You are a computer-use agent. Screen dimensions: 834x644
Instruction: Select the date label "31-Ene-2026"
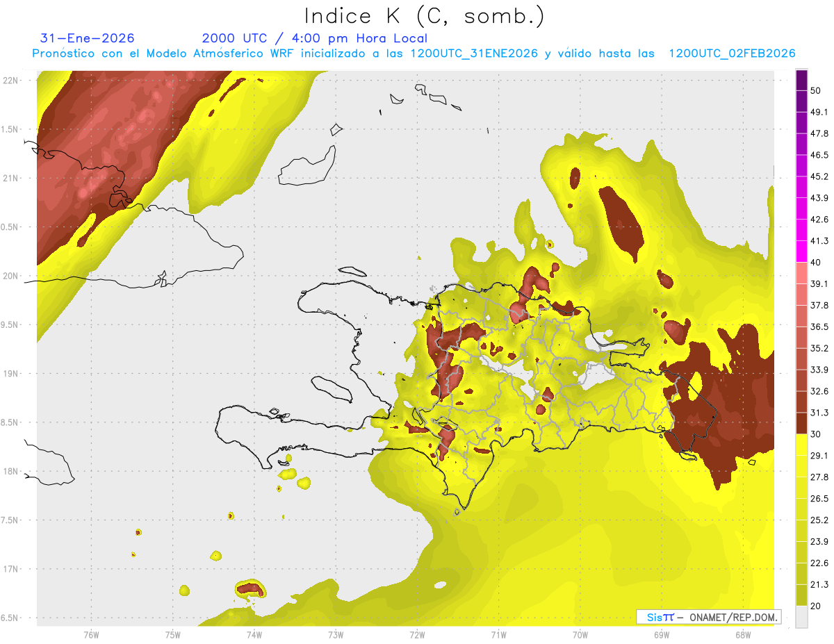pos(88,38)
